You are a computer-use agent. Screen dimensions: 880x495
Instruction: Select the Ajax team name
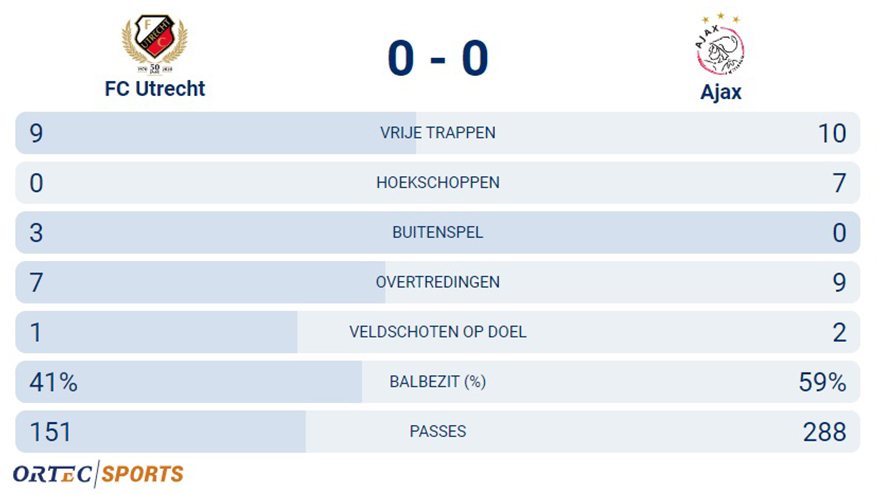point(721,92)
